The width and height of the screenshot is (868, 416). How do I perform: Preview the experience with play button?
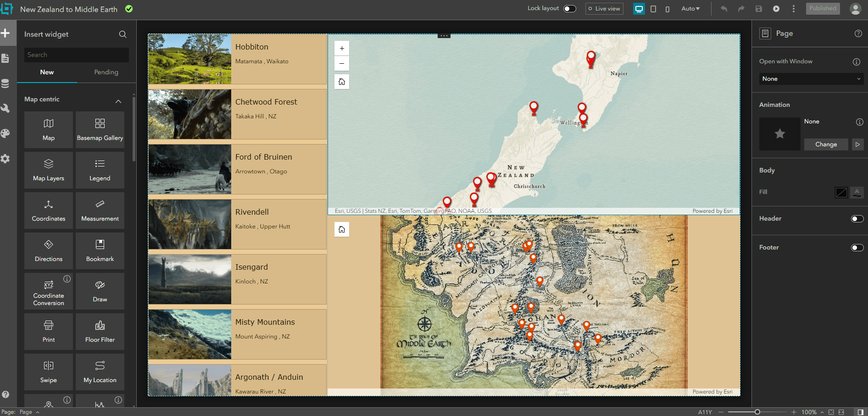coord(776,9)
